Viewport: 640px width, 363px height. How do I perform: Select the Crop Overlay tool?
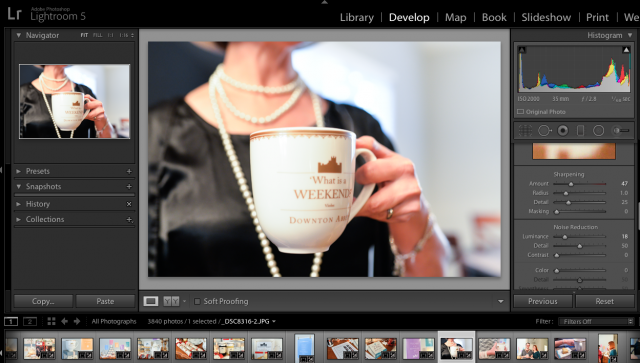click(x=525, y=131)
